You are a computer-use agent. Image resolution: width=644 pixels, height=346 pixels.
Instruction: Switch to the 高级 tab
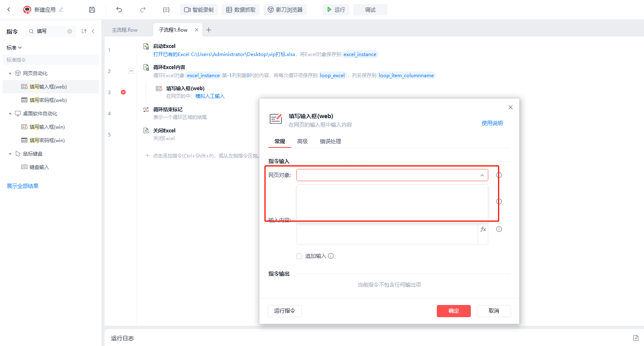tap(303, 141)
